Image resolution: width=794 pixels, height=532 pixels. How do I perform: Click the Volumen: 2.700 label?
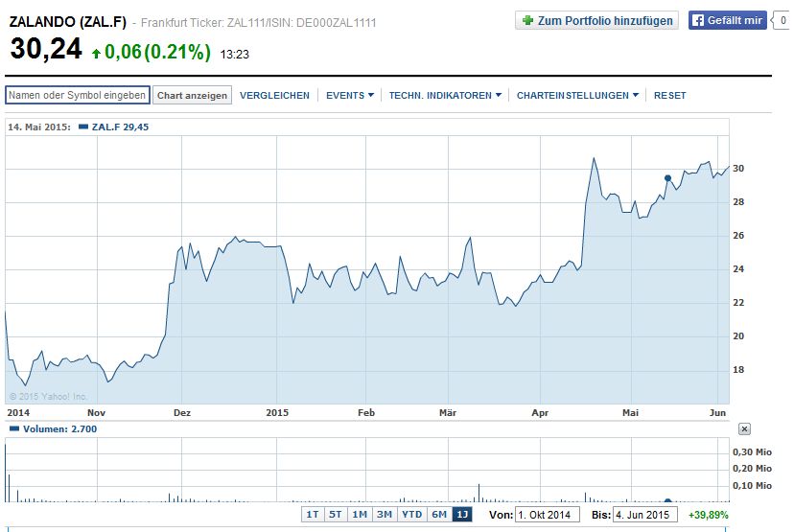click(x=59, y=428)
